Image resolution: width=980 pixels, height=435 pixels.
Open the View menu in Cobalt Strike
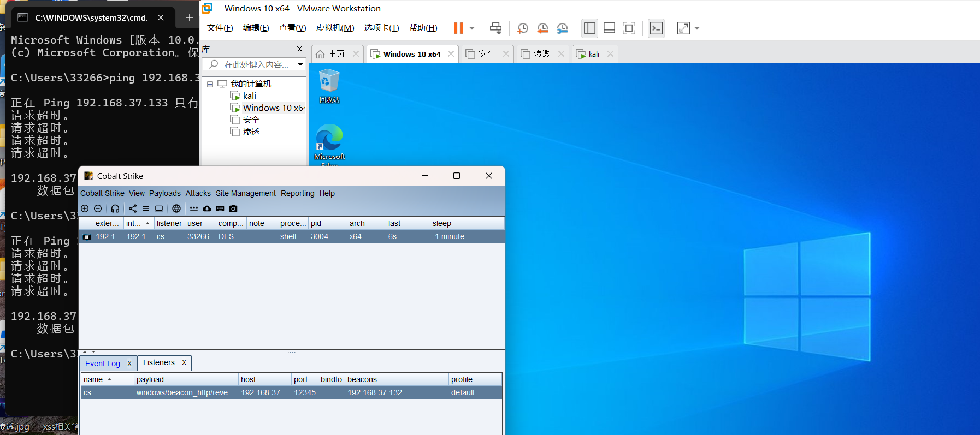click(x=137, y=193)
